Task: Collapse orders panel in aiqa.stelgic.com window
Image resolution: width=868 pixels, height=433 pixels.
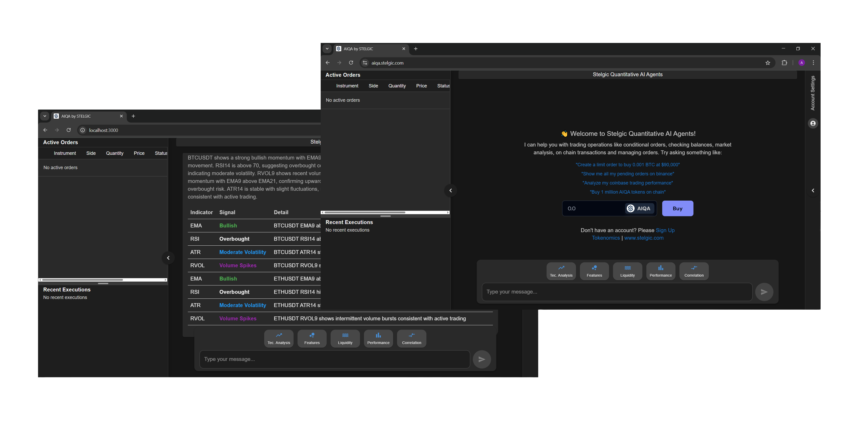Action: [450, 190]
